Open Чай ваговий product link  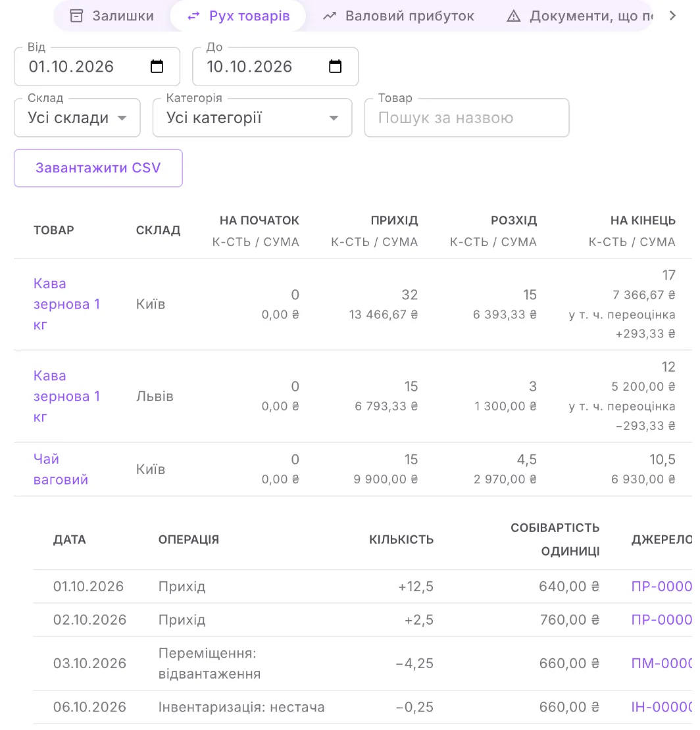61,470
